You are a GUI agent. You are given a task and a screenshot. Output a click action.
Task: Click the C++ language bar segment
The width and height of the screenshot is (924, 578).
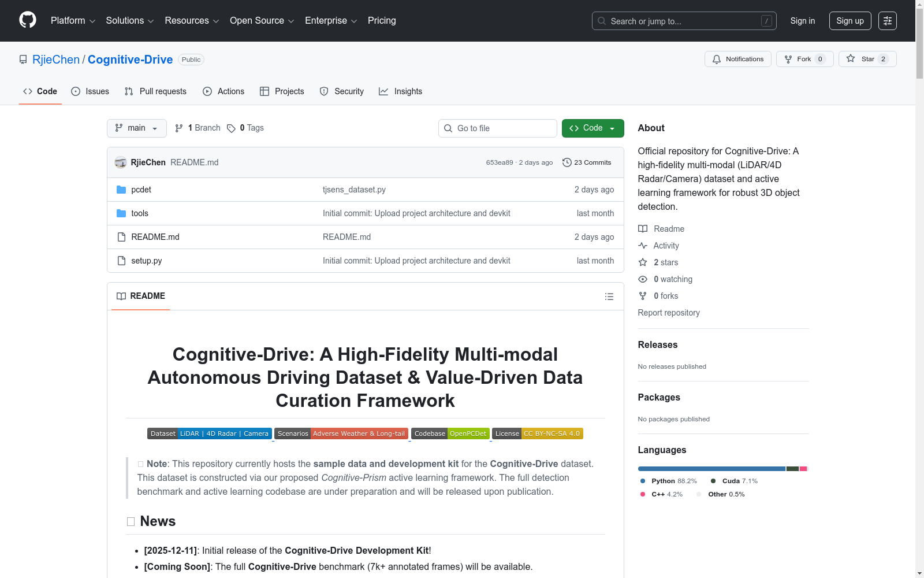pos(803,469)
